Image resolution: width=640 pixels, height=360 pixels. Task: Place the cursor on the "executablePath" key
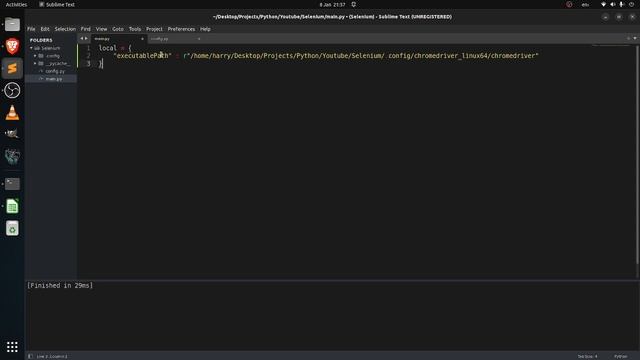[142, 56]
